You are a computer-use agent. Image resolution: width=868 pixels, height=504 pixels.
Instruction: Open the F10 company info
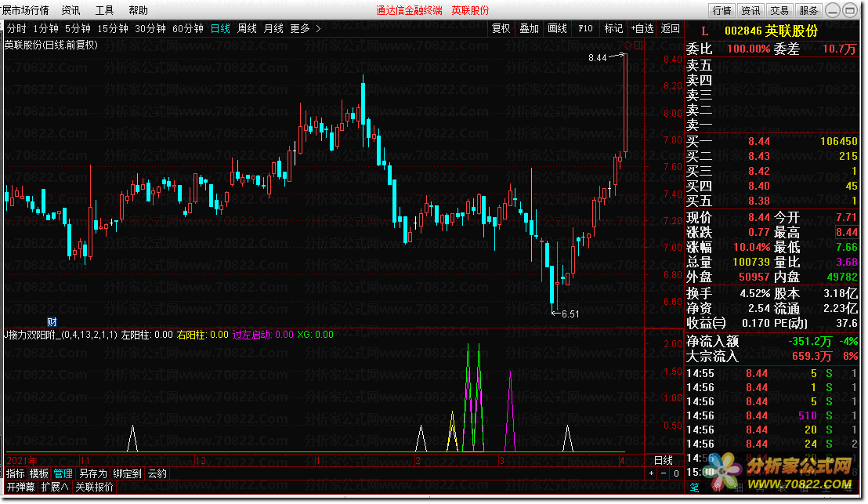click(585, 28)
